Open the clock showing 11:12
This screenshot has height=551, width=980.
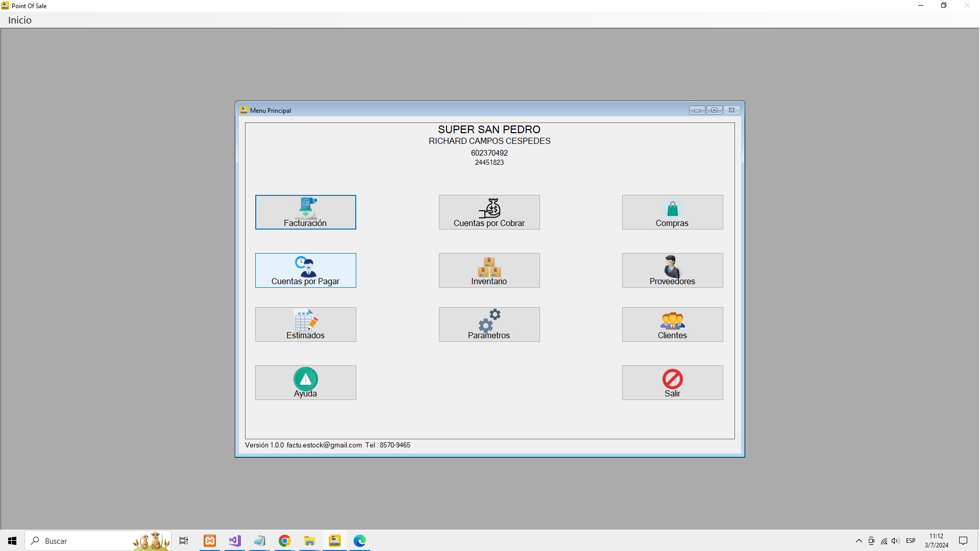click(x=937, y=541)
